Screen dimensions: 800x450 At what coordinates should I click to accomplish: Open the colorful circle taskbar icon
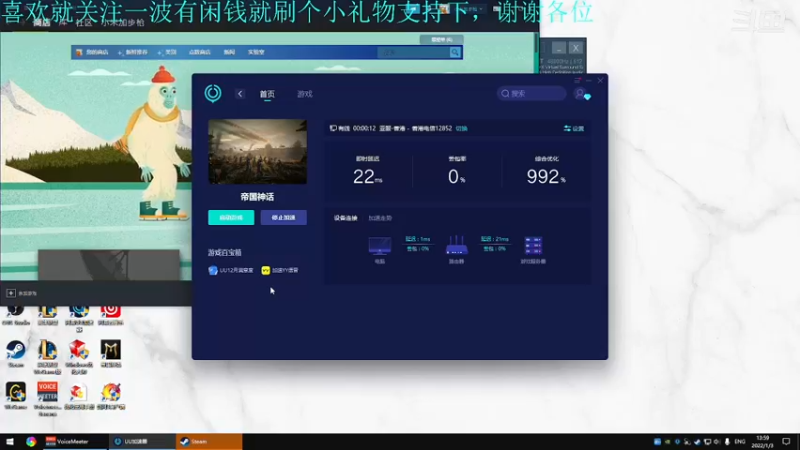31,441
